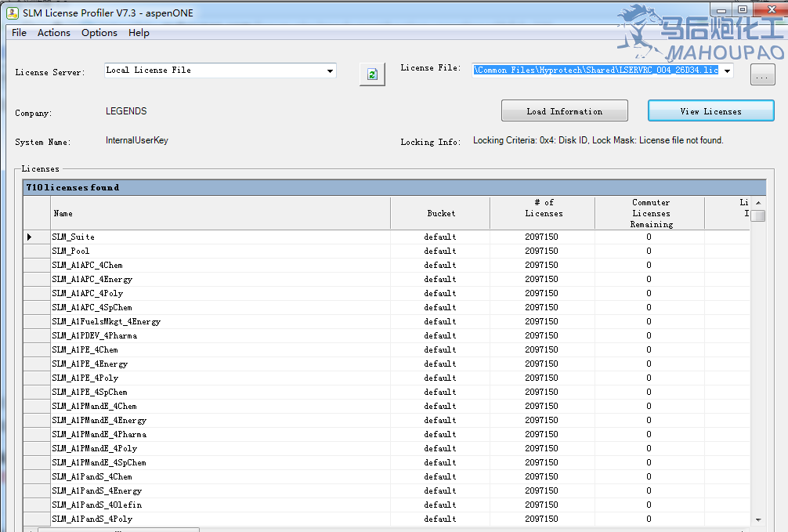Click the browse "..." button for license file
The width and height of the screenshot is (788, 532).
click(762, 75)
